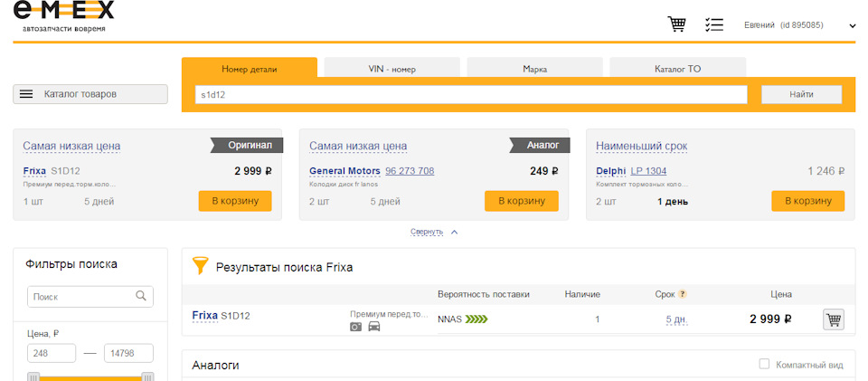
Task: Click the right price slider handle
Action: tap(147, 376)
